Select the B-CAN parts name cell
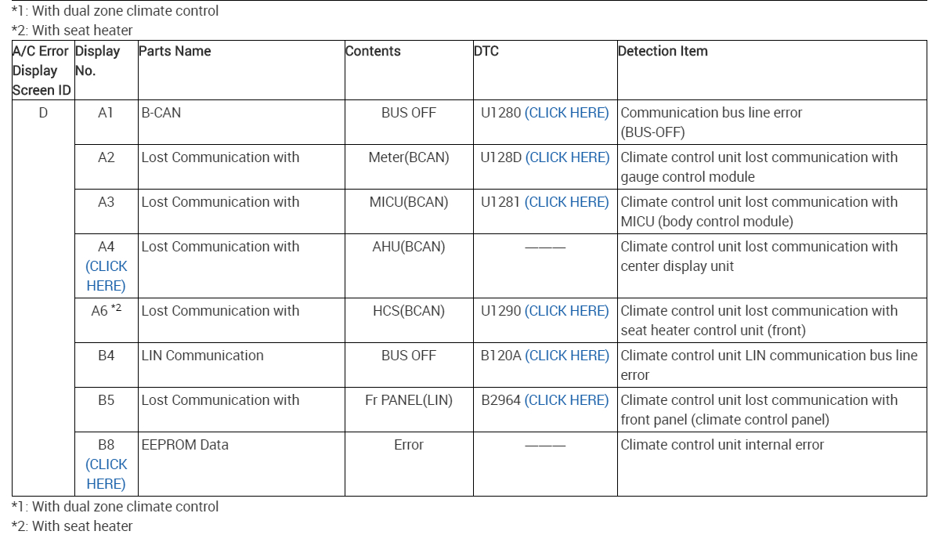This screenshot has height=560, width=943. (161, 113)
